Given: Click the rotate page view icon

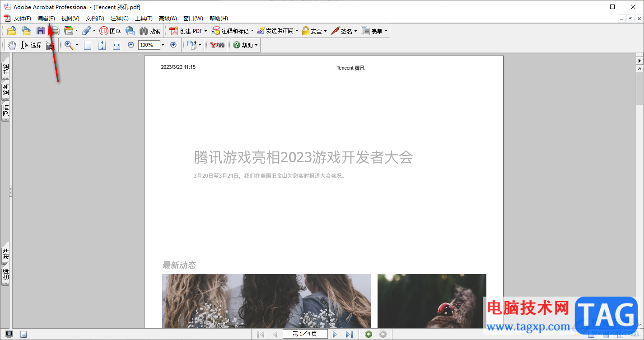Looking at the screenshot, I should click(x=192, y=45).
